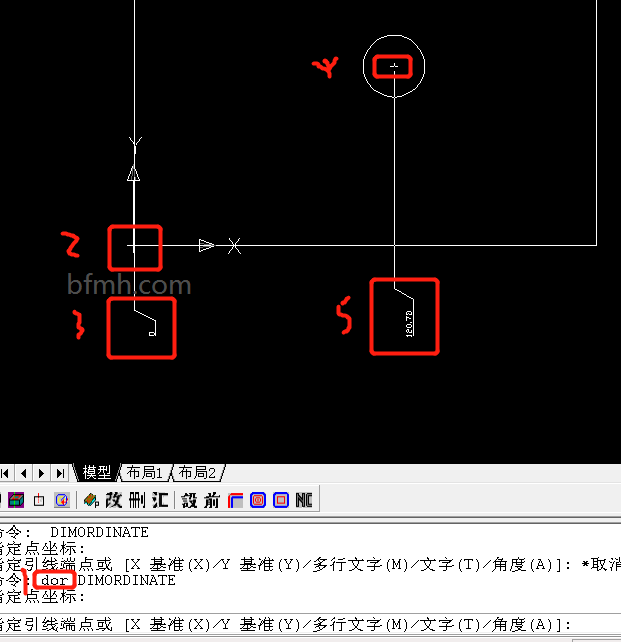Open the 布局2 layout tab
This screenshot has height=642, width=621.
(197, 472)
